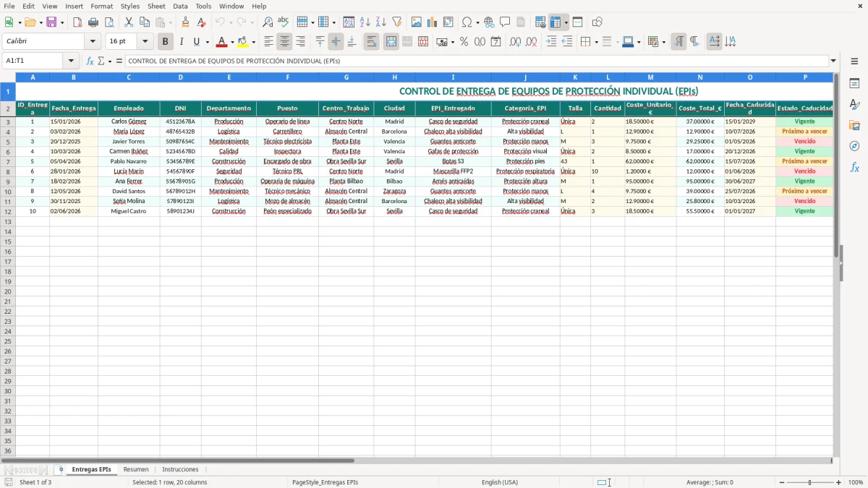
Task: Open sidebar Navigator compass icon
Action: pyautogui.click(x=854, y=146)
